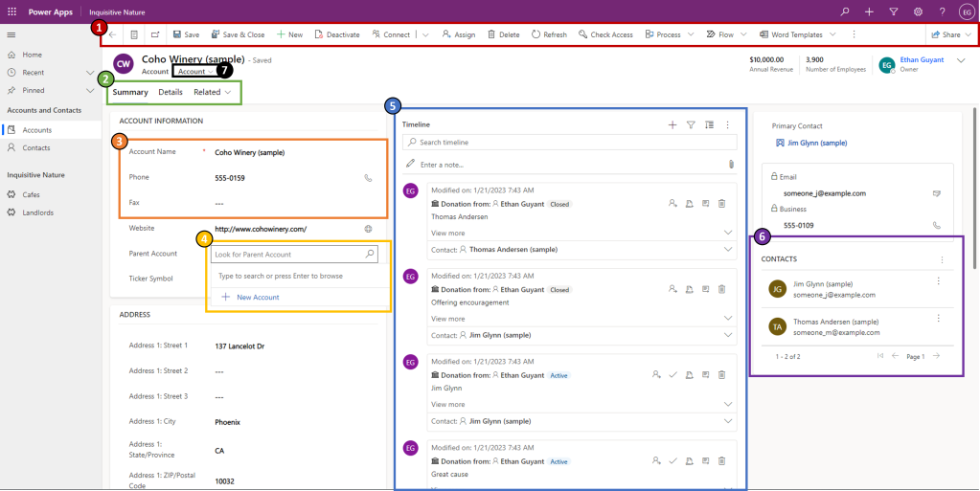This screenshot has width=980, height=491.
Task: Expand the Connect dropdown arrow
Action: 425,34
